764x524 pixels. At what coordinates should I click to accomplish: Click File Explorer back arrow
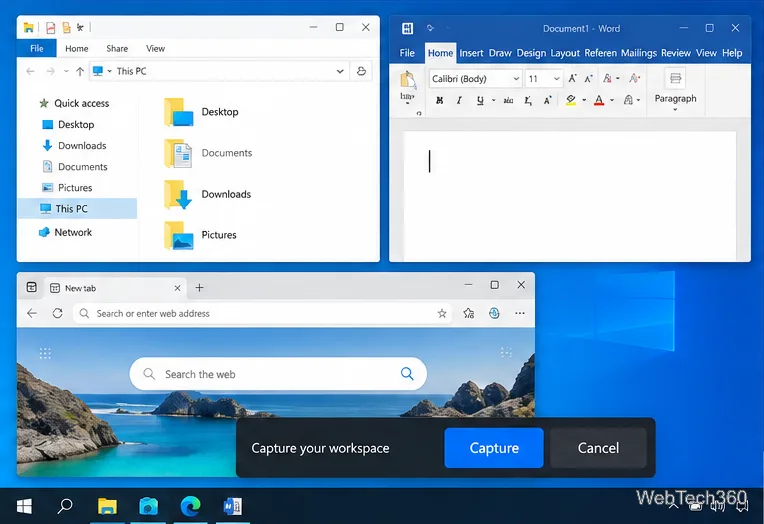[x=31, y=71]
